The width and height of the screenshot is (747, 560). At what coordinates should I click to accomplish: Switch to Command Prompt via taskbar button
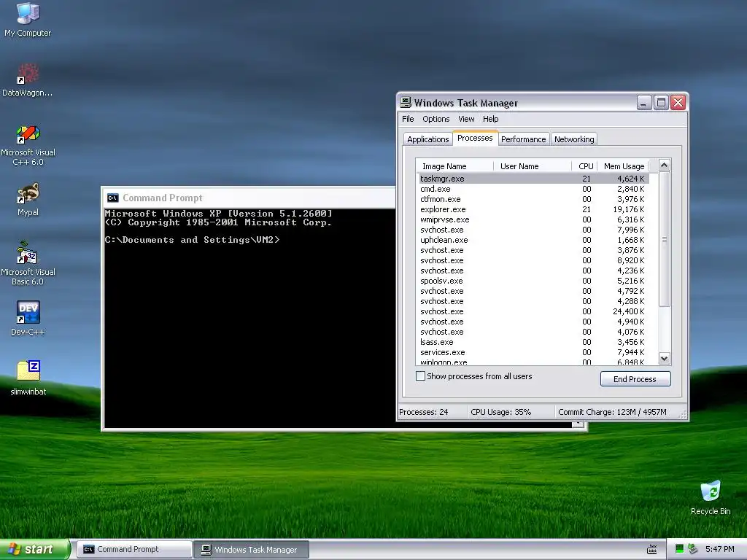(x=134, y=550)
